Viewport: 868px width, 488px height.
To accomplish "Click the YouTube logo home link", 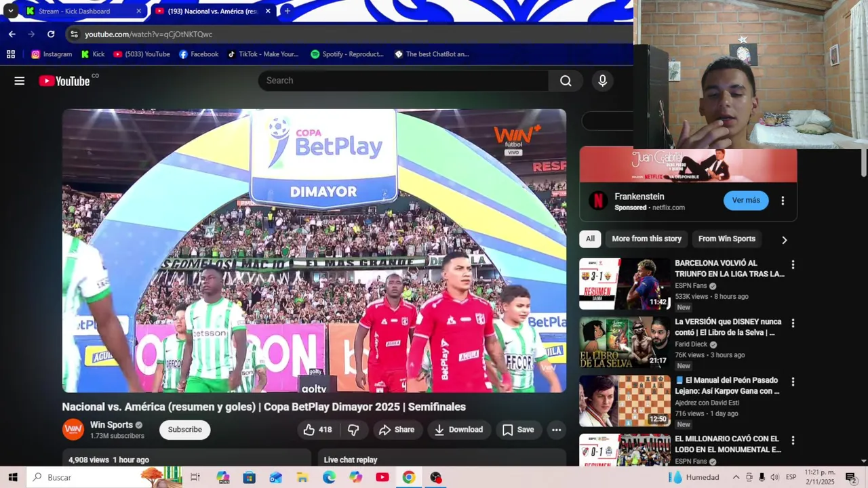I will (x=64, y=81).
